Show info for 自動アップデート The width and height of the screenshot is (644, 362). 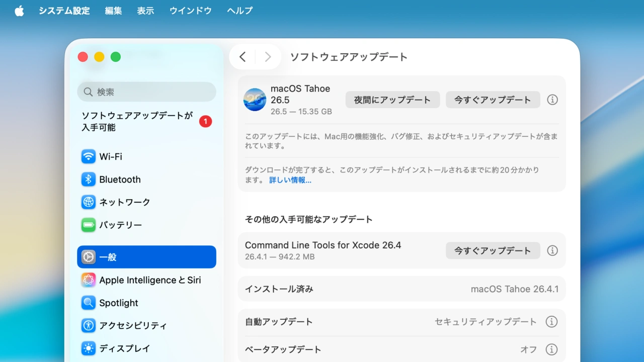(x=552, y=322)
